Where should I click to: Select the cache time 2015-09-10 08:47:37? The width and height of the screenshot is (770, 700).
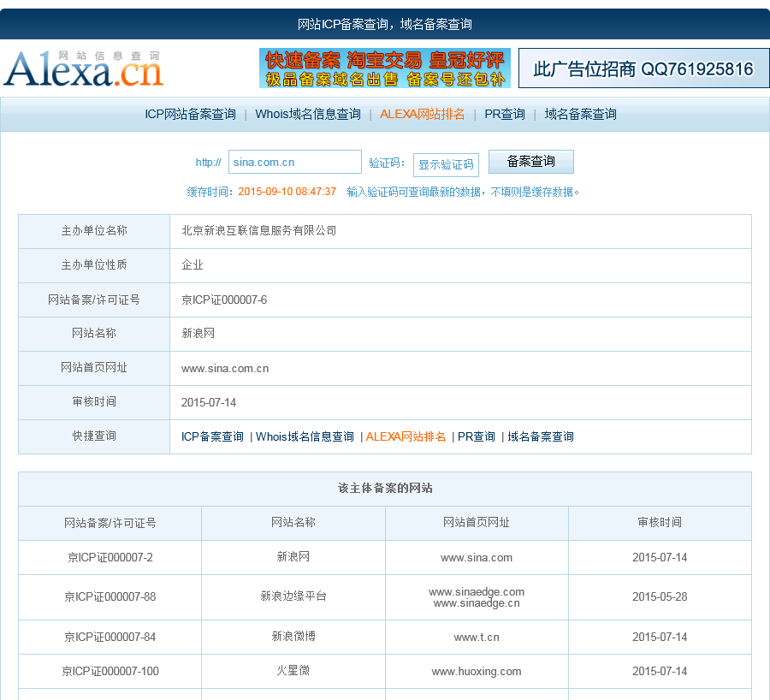287,192
